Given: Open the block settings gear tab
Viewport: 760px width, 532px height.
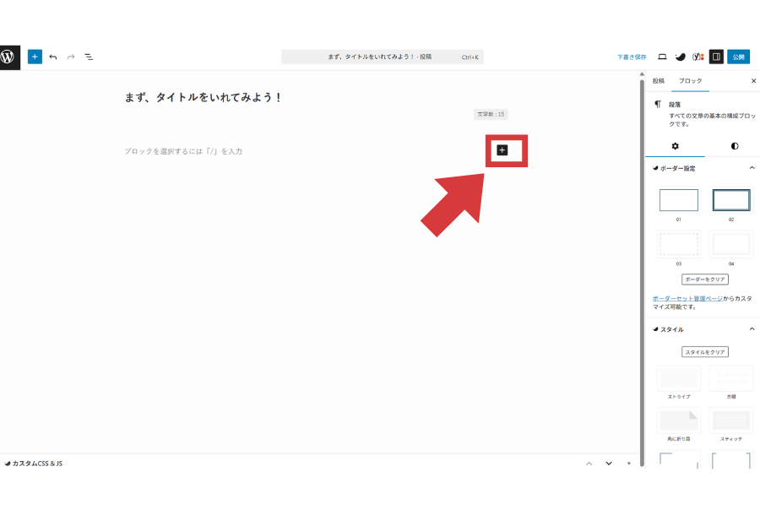Looking at the screenshot, I should pyautogui.click(x=674, y=145).
